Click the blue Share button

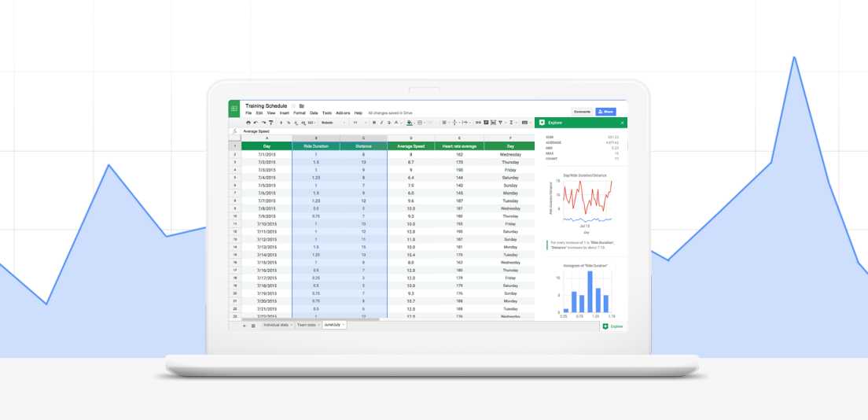[x=605, y=112]
